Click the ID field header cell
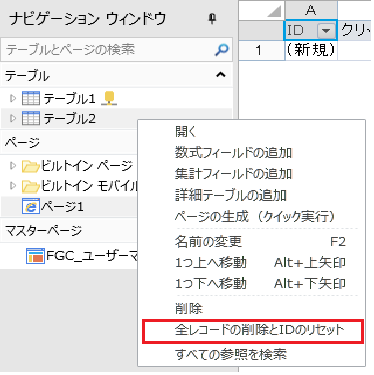Viewport: 374px width, 375px height. [311, 31]
